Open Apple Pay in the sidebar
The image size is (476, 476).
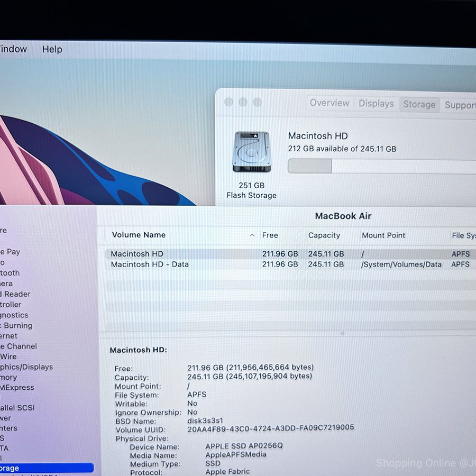pos(10,252)
